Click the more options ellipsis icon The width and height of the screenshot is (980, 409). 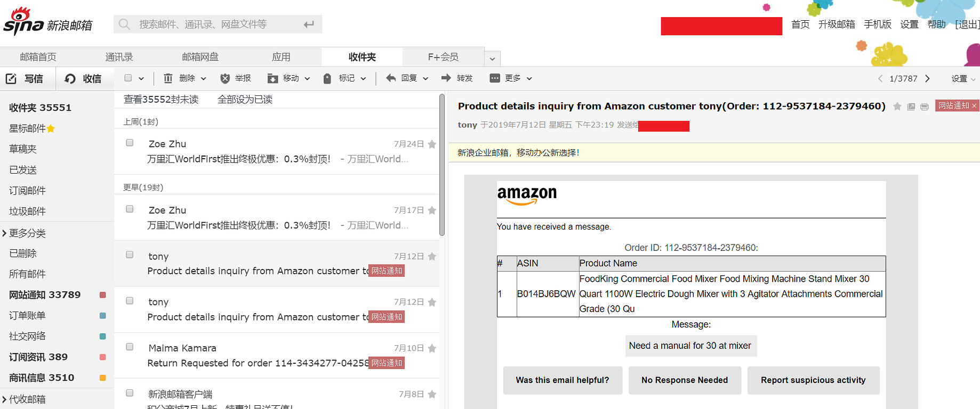tap(495, 78)
